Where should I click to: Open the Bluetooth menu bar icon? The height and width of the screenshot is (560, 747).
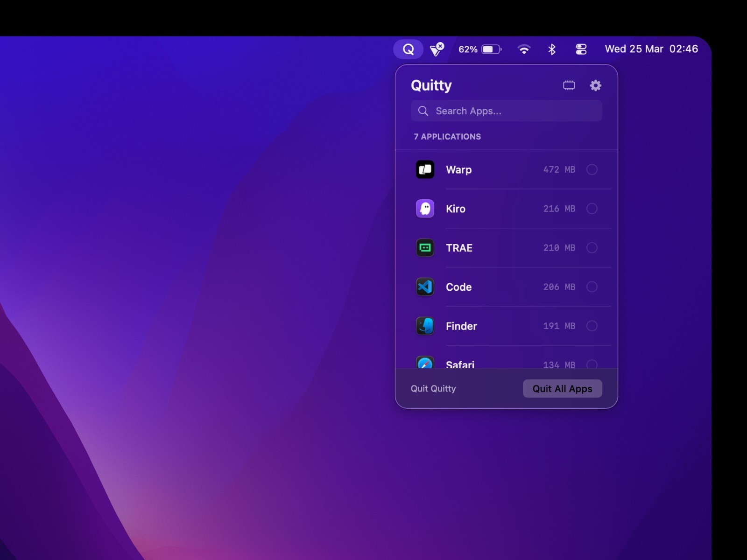click(x=552, y=49)
